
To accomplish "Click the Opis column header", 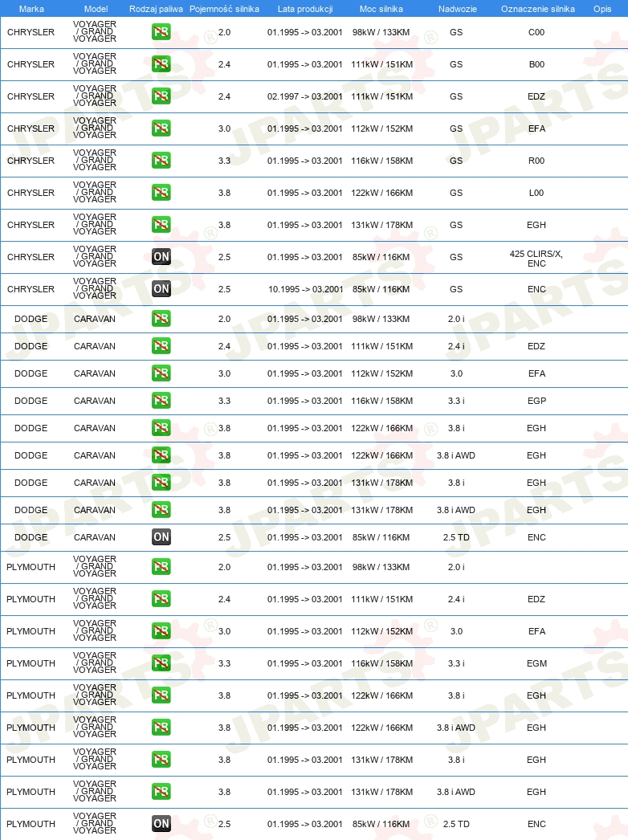I will 602,9.
